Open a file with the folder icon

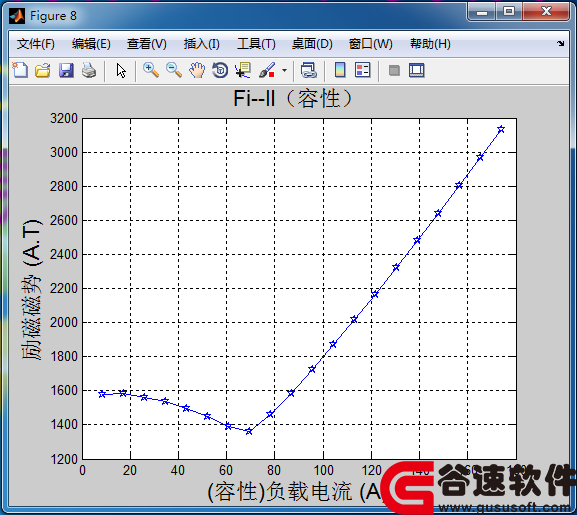coord(43,70)
